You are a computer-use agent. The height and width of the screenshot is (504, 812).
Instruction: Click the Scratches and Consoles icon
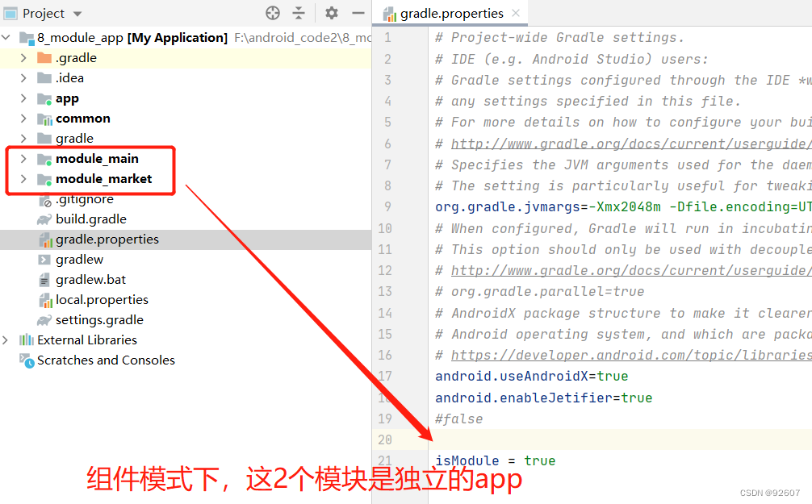pos(27,360)
